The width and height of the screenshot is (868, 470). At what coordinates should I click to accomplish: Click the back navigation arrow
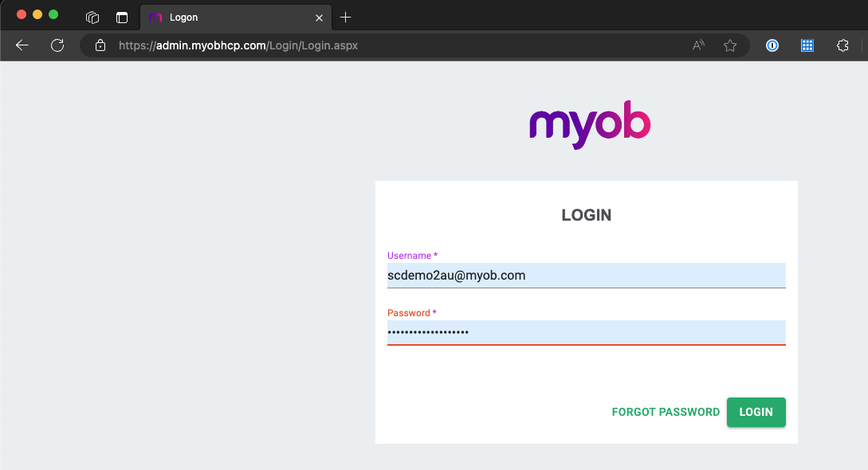(22, 45)
